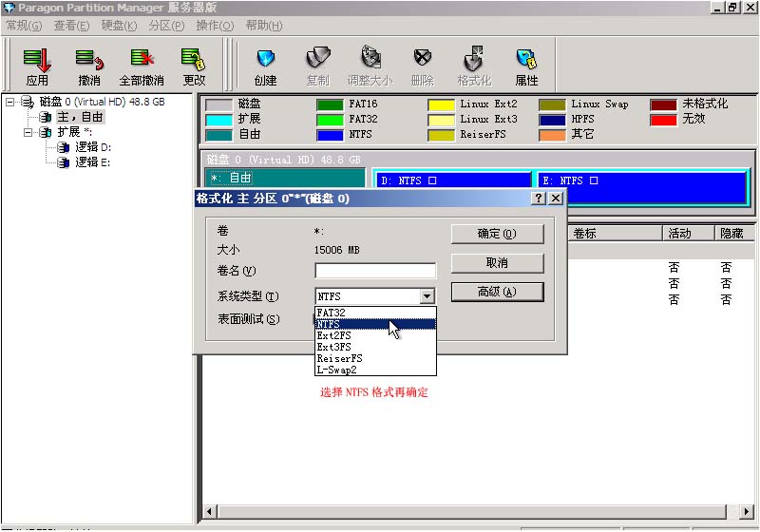The image size is (760, 532).
Task: Choose ReiserFS from the file system list
Action: pos(375,358)
